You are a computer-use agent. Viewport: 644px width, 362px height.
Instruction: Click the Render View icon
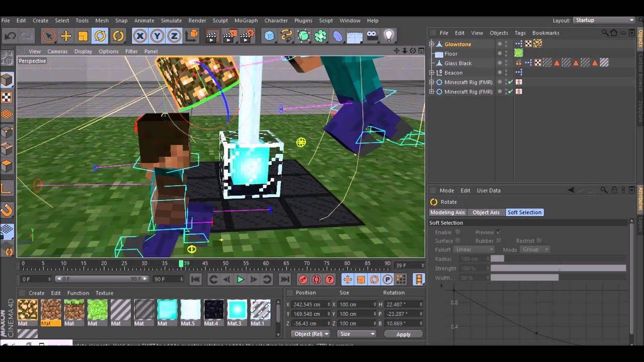coord(211,36)
